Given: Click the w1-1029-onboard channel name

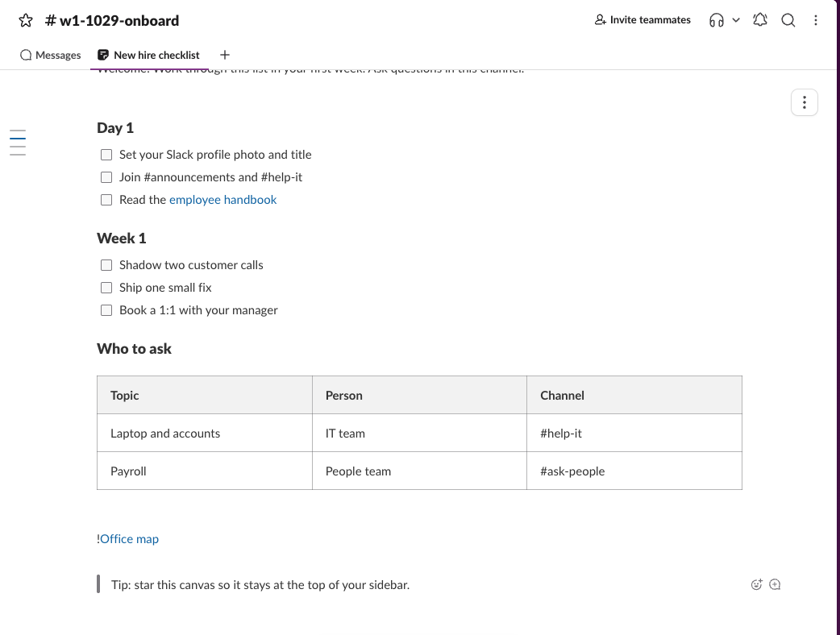Looking at the screenshot, I should click(112, 20).
